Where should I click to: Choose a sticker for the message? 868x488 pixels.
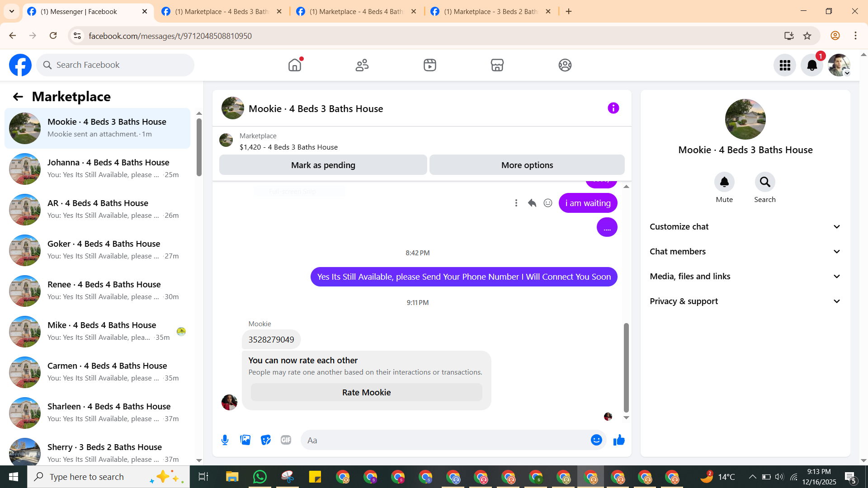[x=266, y=440]
